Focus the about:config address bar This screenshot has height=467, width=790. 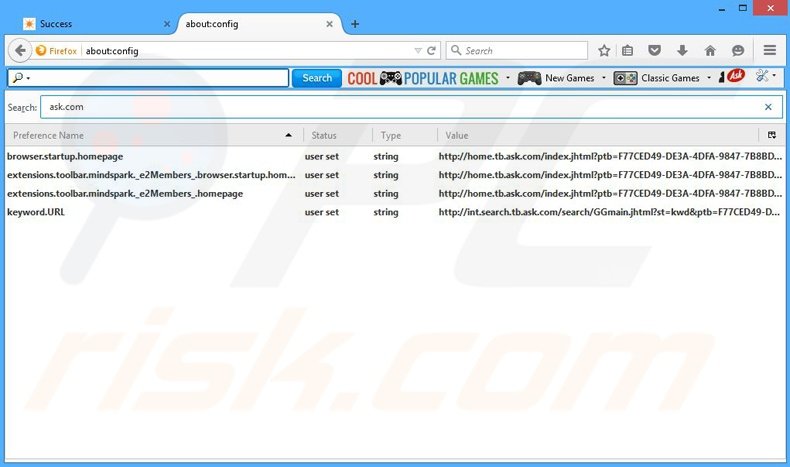point(247,50)
